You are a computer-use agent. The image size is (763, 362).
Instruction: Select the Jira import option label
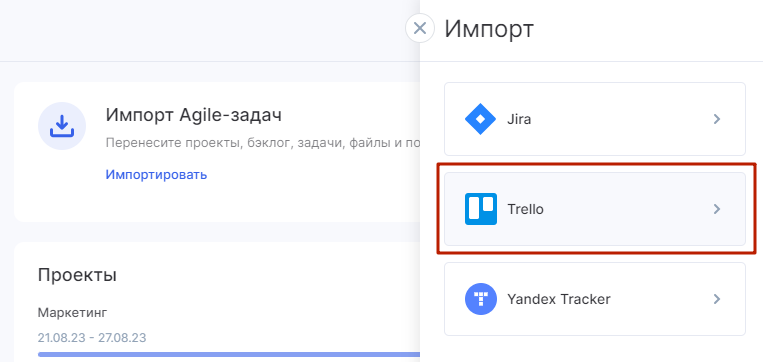(519, 119)
